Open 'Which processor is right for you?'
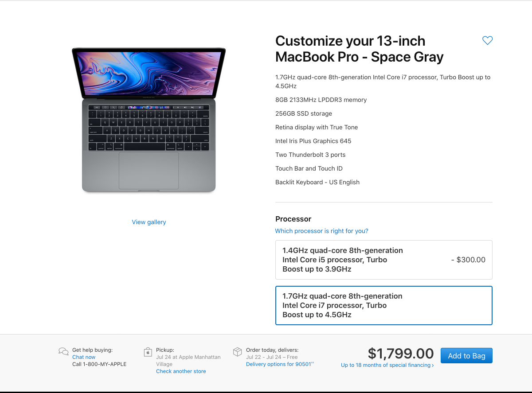The height and width of the screenshot is (393, 532). [x=321, y=231]
